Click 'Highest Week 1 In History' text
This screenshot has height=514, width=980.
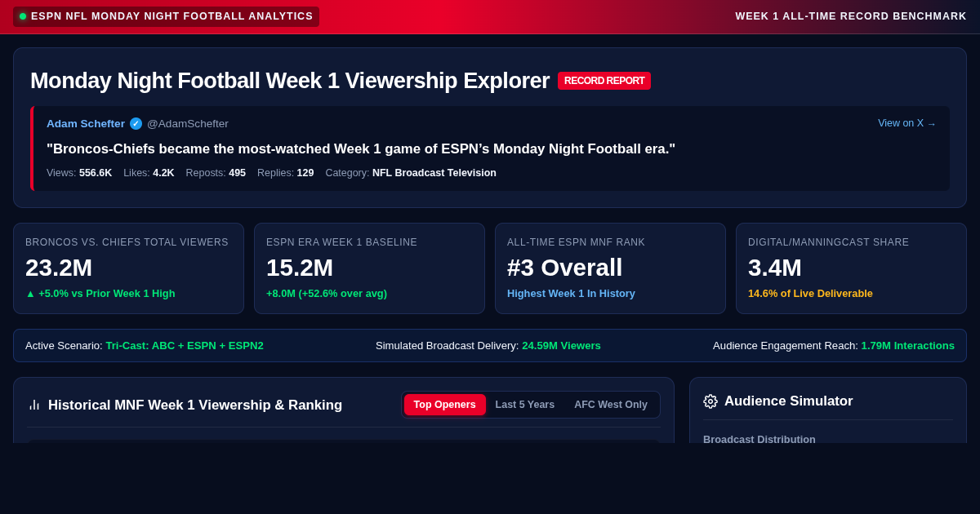click(x=571, y=294)
